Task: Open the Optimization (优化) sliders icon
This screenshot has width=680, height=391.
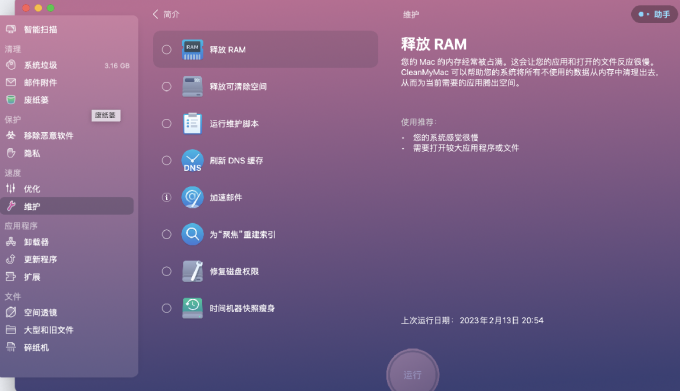Action: [11, 188]
